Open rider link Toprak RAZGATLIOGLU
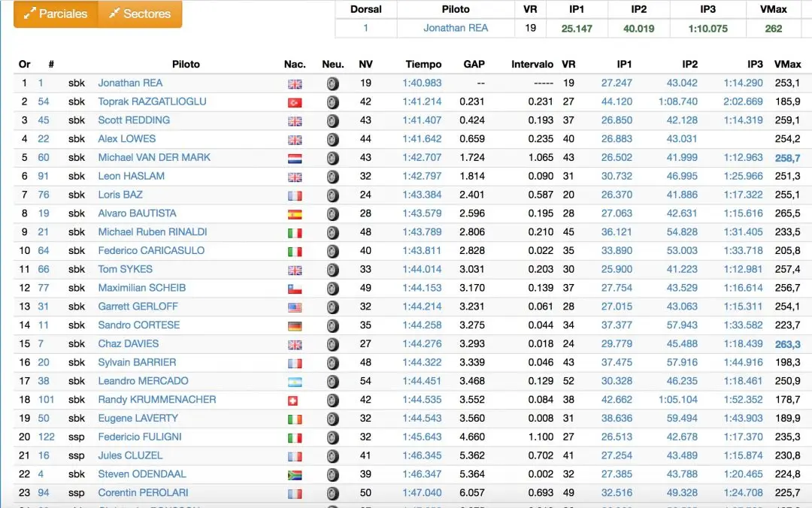Image resolution: width=812 pixels, height=508 pixels. coord(152,101)
